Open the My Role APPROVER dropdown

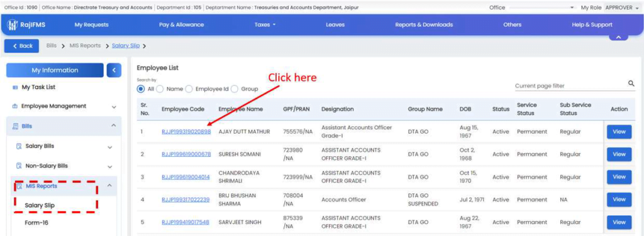tap(622, 8)
